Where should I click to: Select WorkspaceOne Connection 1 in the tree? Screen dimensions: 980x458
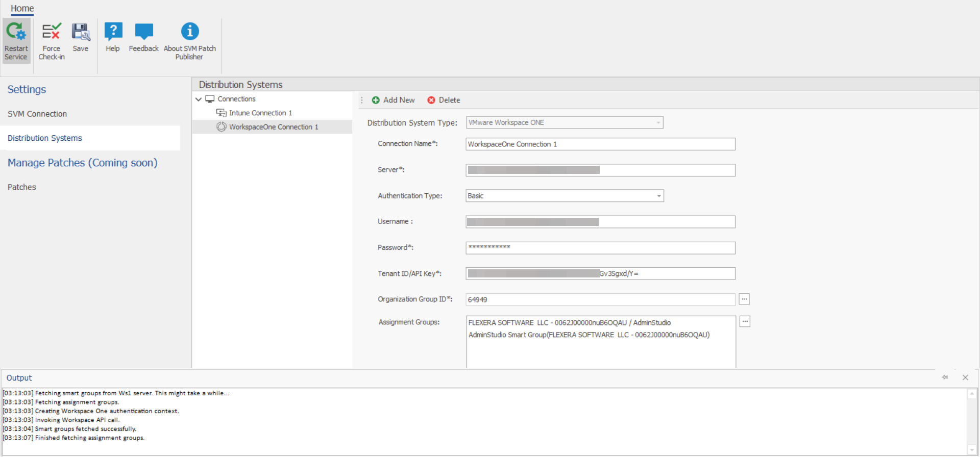coord(272,127)
